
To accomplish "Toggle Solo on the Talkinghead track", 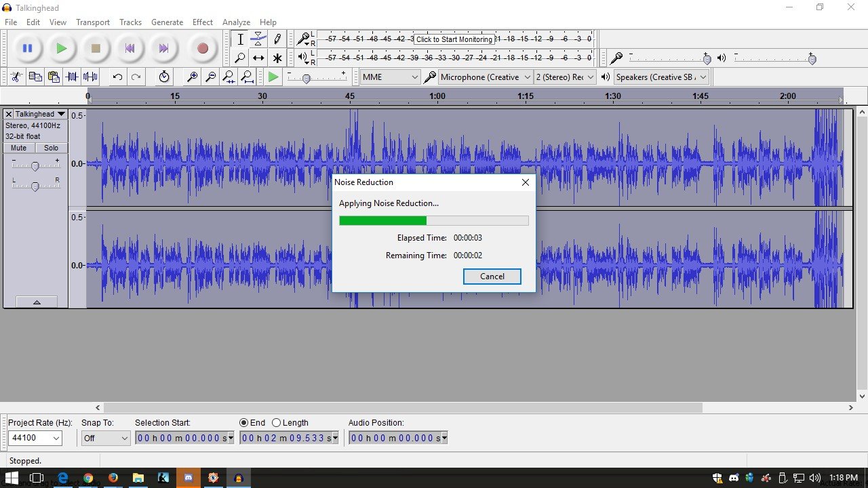I will (51, 148).
